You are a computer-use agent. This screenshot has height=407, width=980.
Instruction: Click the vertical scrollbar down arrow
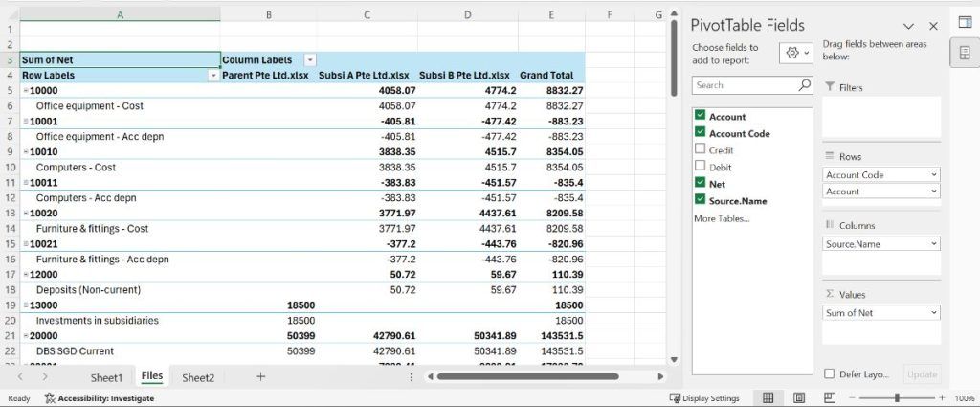click(674, 359)
